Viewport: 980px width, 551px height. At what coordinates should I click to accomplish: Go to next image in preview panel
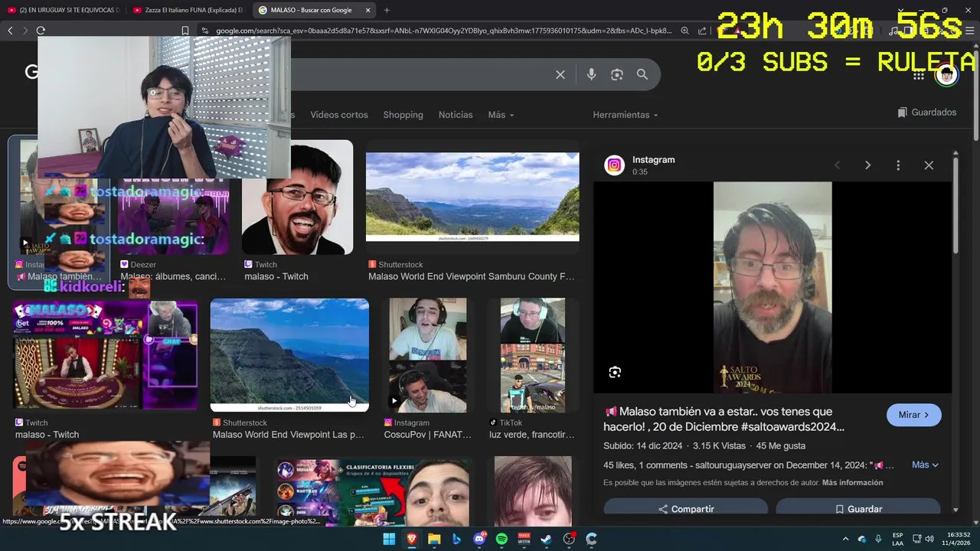pos(867,165)
